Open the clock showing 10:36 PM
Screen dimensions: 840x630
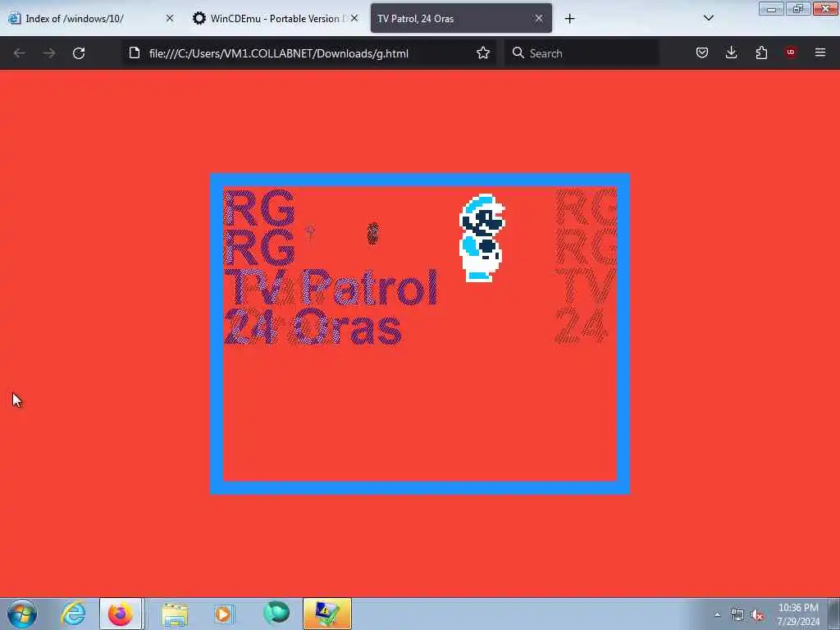coord(798,614)
